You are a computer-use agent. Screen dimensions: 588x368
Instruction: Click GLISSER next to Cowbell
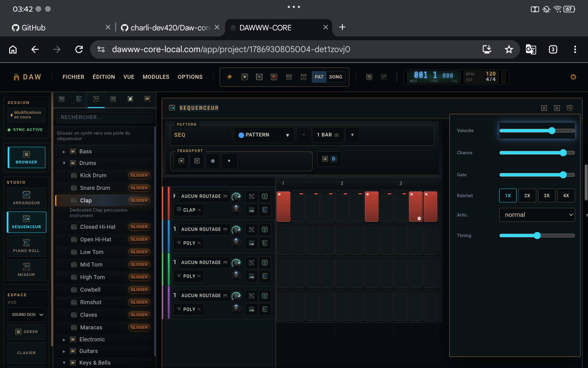[139, 290]
